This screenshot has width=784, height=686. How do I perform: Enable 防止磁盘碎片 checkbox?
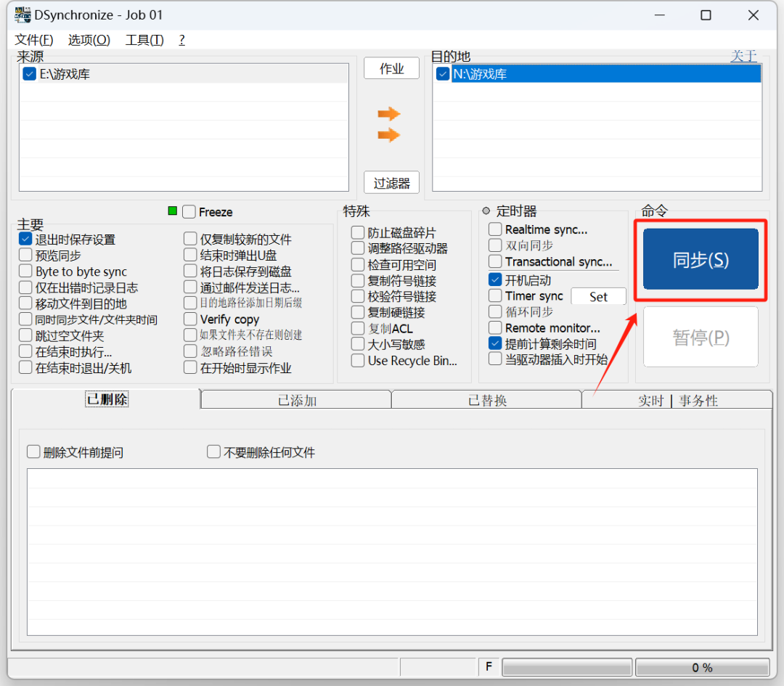357,232
